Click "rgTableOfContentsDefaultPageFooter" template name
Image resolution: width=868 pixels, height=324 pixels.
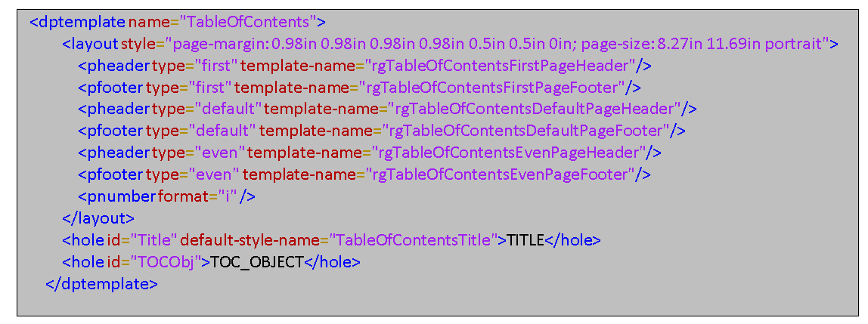coord(527,131)
